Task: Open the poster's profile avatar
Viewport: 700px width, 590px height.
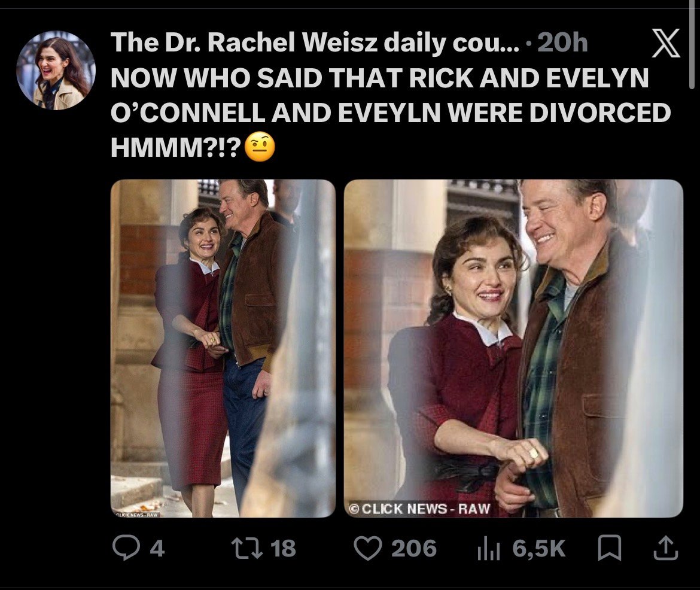Action: tap(56, 71)
